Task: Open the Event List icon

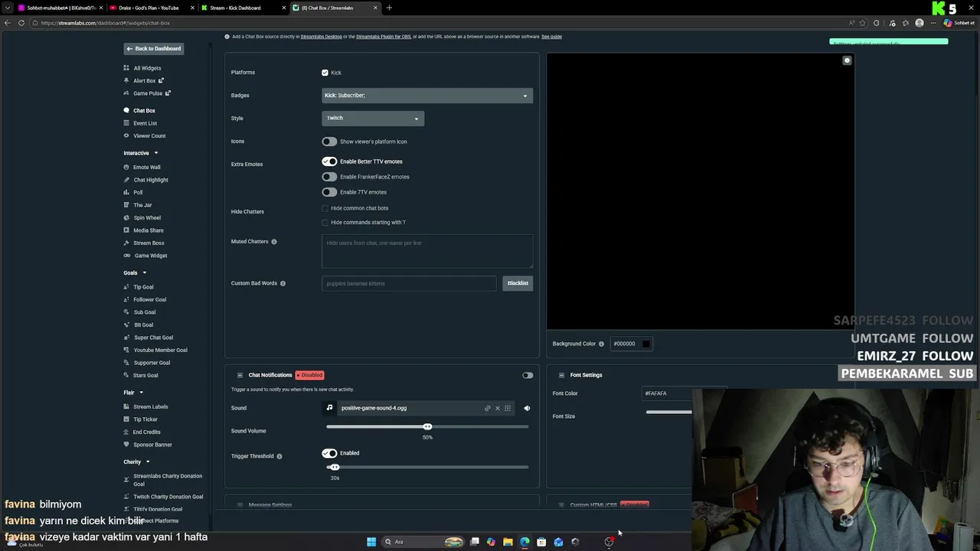Action: click(x=126, y=123)
